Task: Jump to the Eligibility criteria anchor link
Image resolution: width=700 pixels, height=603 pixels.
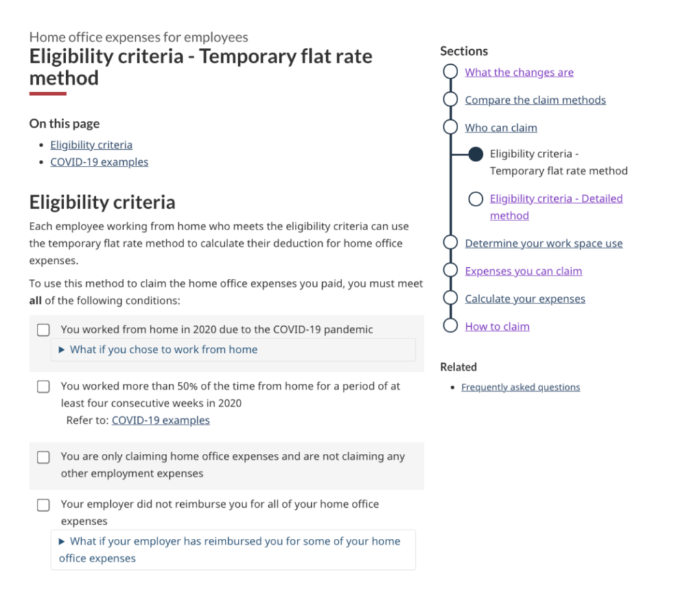Action: point(91,145)
